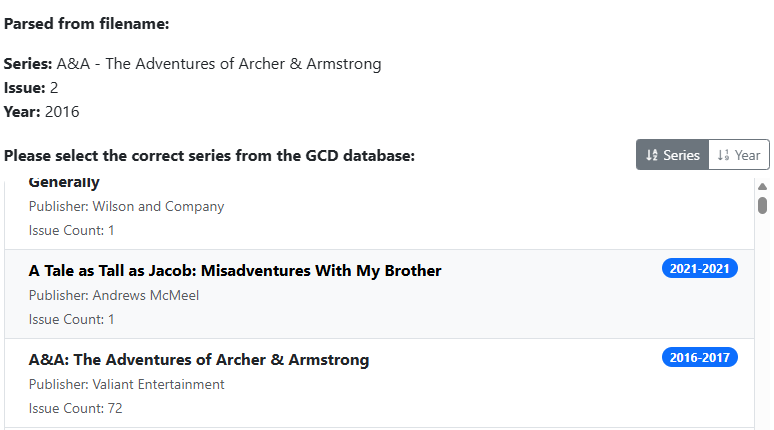Sort the list by Year

click(x=739, y=155)
